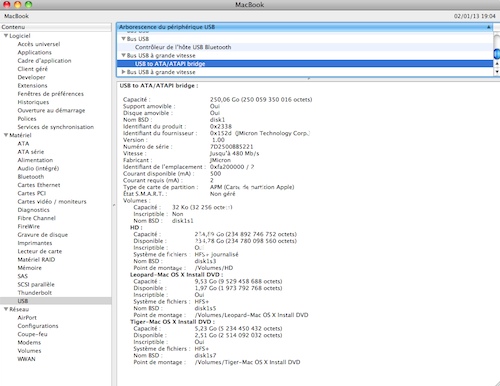Select USB to ATA/ATAPI bridge row

point(305,64)
